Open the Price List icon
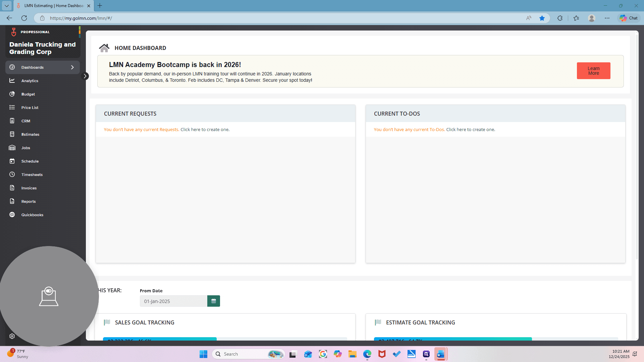 pyautogui.click(x=12, y=108)
